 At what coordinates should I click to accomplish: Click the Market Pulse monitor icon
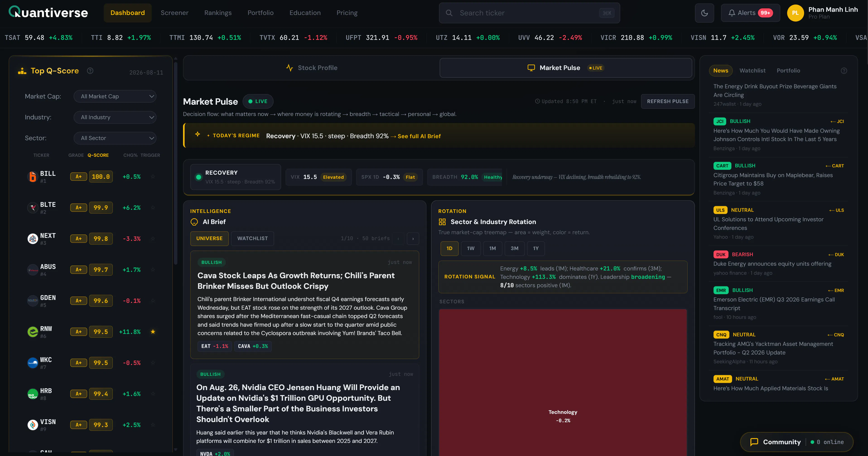click(531, 68)
